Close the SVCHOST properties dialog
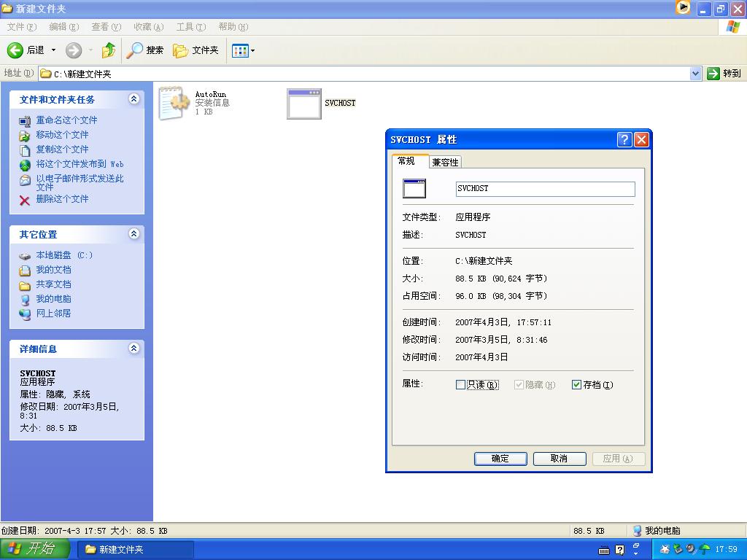747x560 pixels. tap(642, 139)
